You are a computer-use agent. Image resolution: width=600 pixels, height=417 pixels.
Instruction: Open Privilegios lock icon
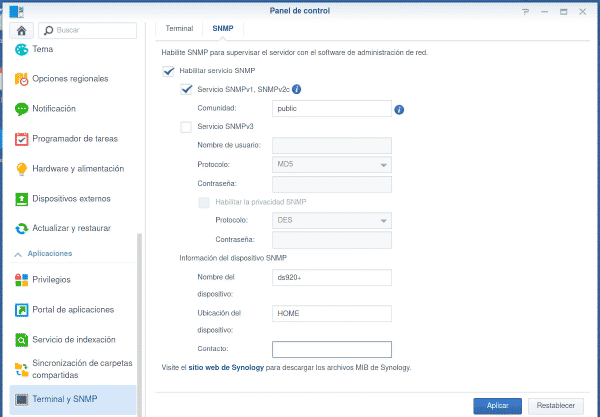pos(21,280)
